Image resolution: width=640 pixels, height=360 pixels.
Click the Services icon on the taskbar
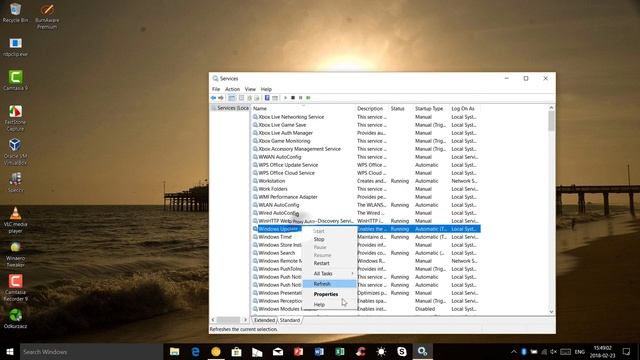pos(422,351)
